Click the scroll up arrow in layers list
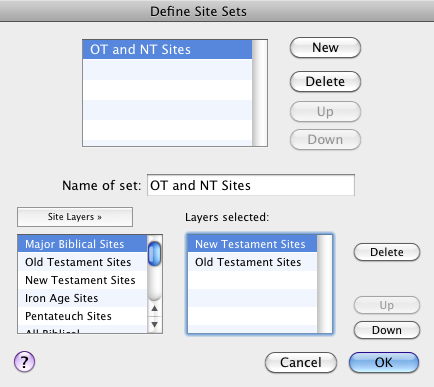 [154, 308]
